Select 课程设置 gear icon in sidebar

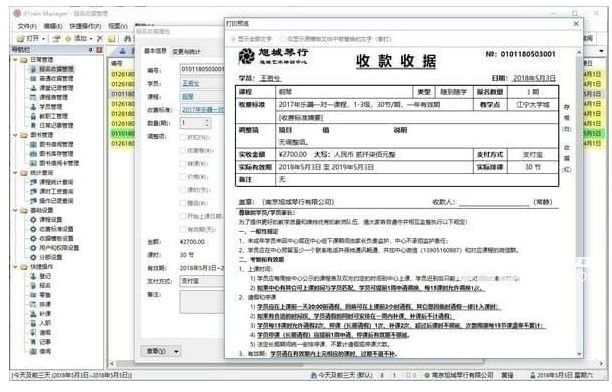click(34, 220)
